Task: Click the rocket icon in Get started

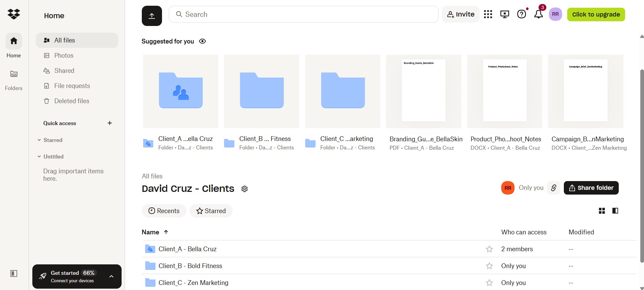Action: (x=43, y=277)
